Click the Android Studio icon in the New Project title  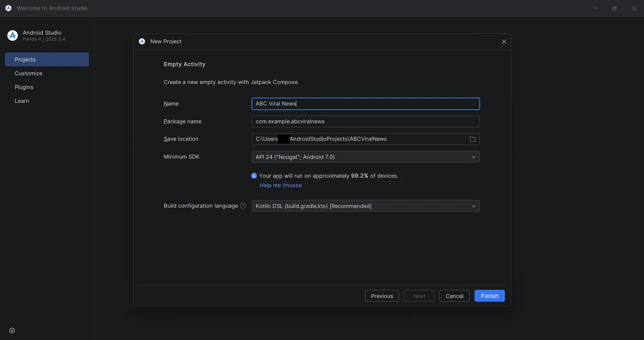coord(142,41)
